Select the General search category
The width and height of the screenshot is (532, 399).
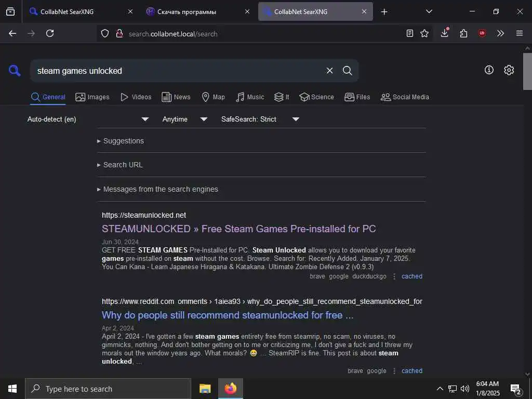click(48, 97)
